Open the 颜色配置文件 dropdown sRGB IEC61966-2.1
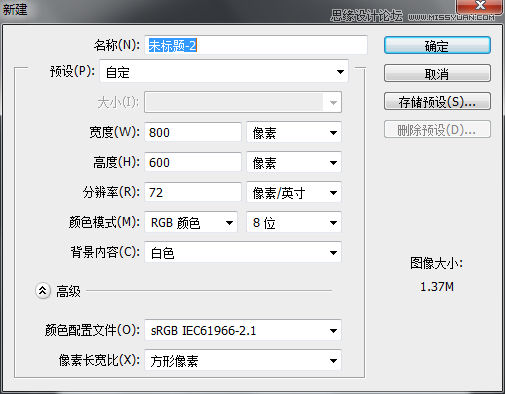Viewport: 505px width, 394px height. pos(243,330)
